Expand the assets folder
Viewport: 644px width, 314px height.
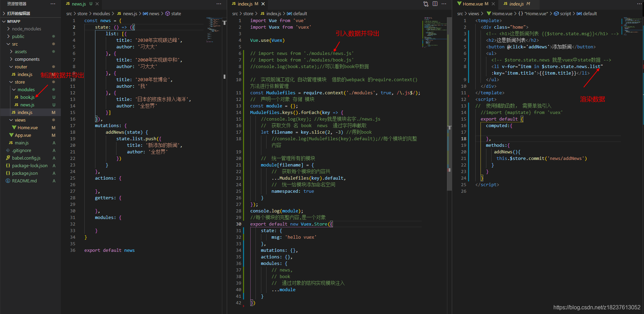(x=21, y=51)
